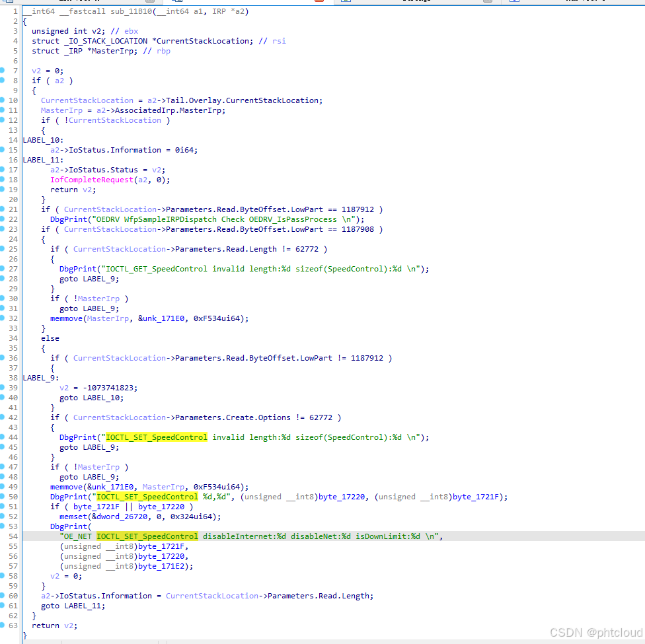The width and height of the screenshot is (645, 644).
Task: Click value -1073741823 on line 39
Action: coord(110,387)
